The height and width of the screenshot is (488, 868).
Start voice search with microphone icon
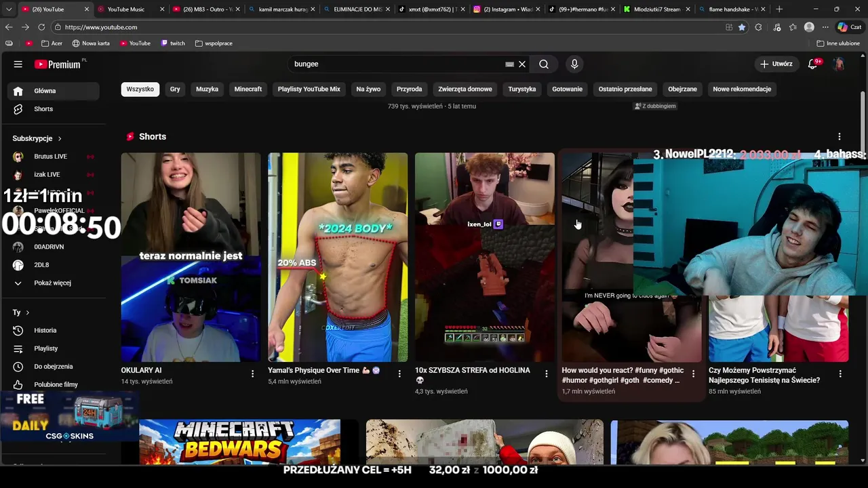pyautogui.click(x=574, y=64)
